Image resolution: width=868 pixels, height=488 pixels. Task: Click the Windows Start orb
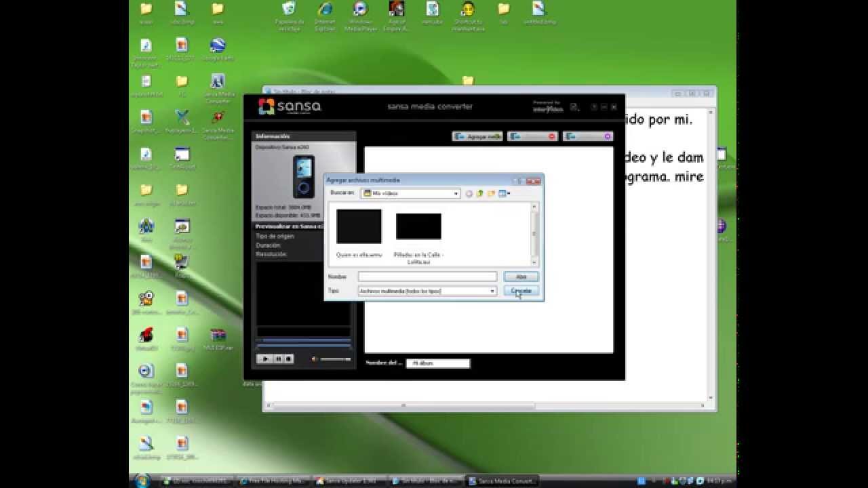[x=143, y=481]
